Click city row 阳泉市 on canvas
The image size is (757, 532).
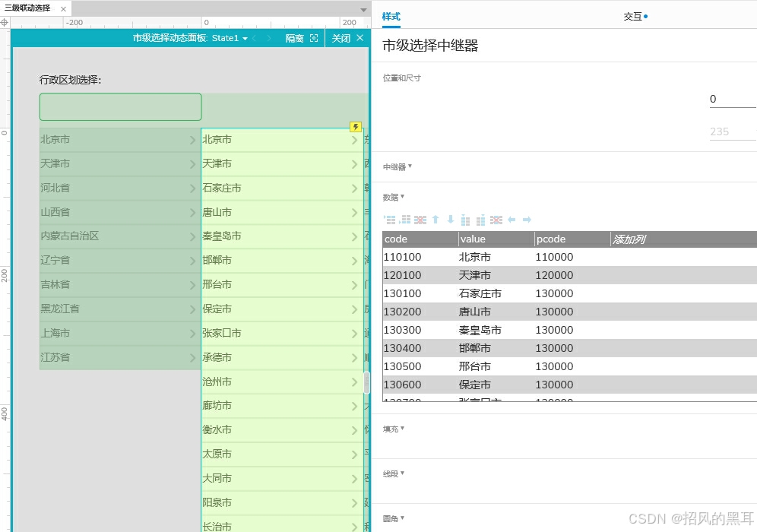pyautogui.click(x=283, y=502)
